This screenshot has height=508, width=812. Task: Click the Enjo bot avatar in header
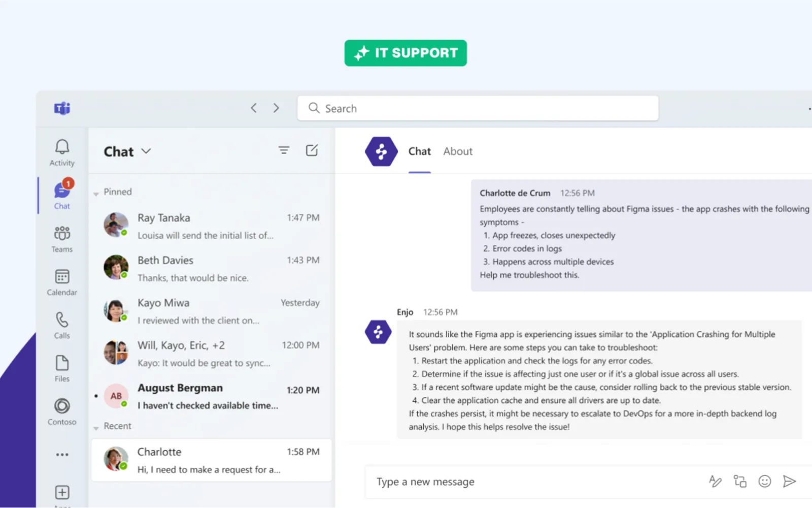381,151
